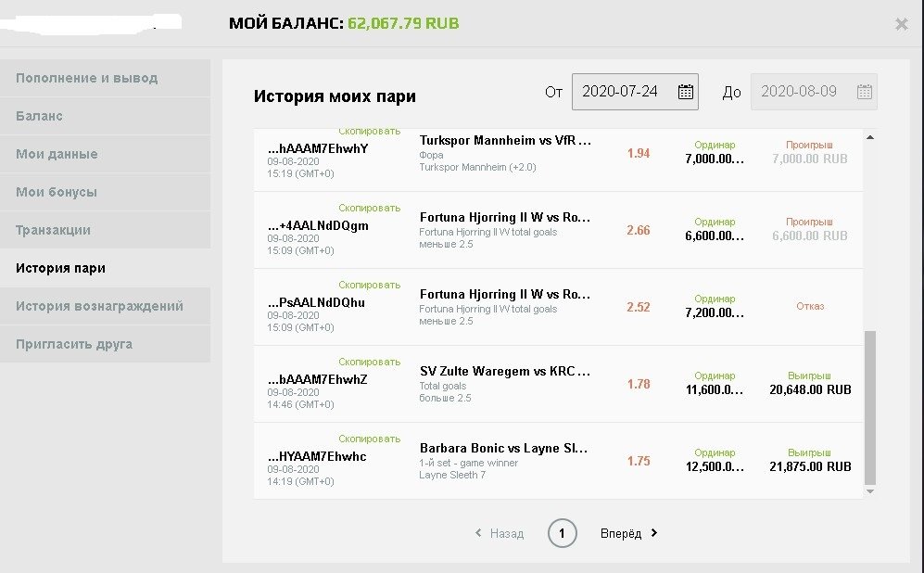This screenshot has height=573, width=924.
Task: Click calendar icon in the 'До' date field
Action: coord(864,91)
